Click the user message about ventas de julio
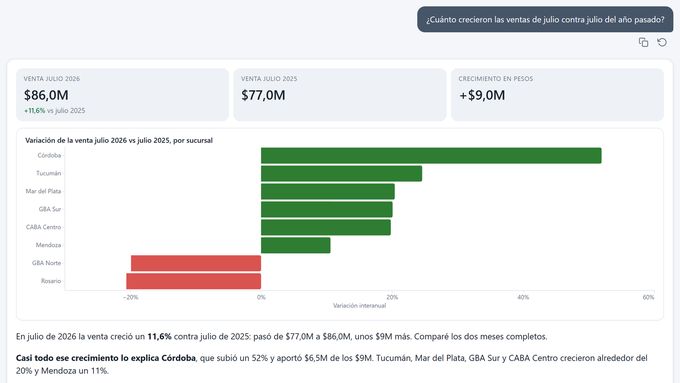 pyautogui.click(x=545, y=20)
